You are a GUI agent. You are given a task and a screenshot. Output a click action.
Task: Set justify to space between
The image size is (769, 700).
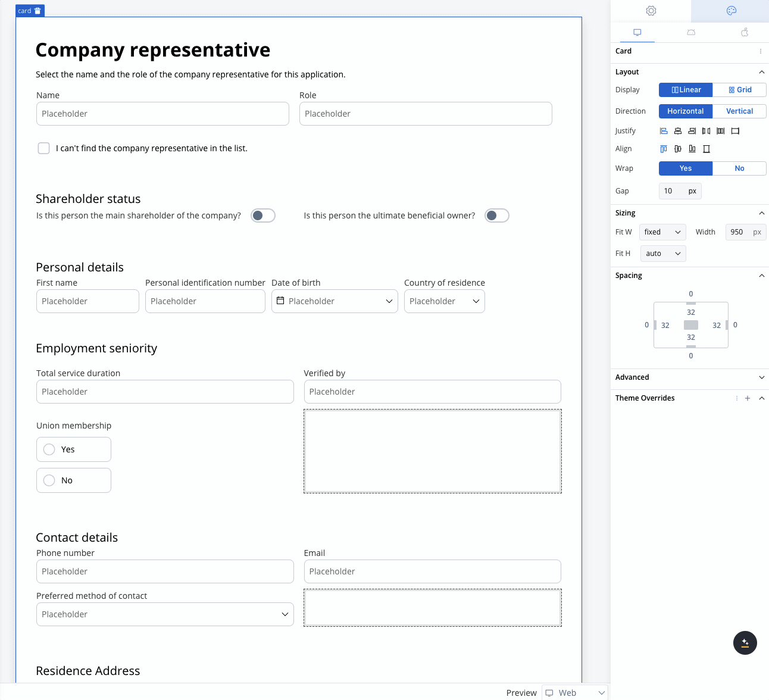[706, 131]
